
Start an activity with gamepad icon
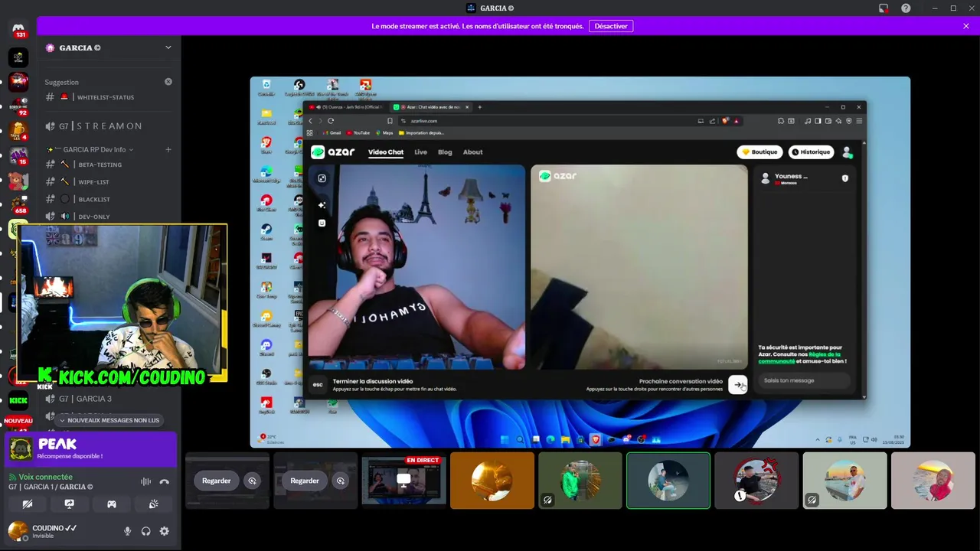pyautogui.click(x=112, y=504)
